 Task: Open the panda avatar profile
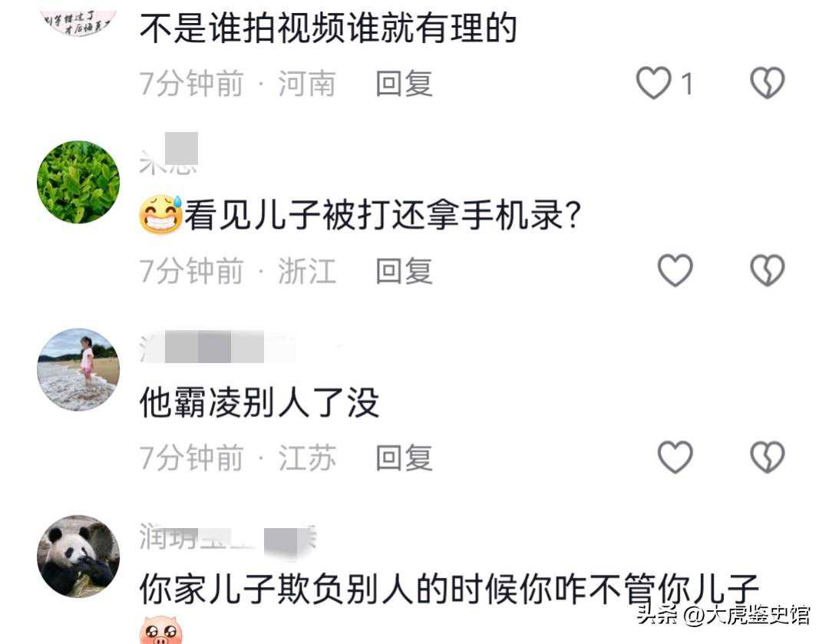(78, 556)
